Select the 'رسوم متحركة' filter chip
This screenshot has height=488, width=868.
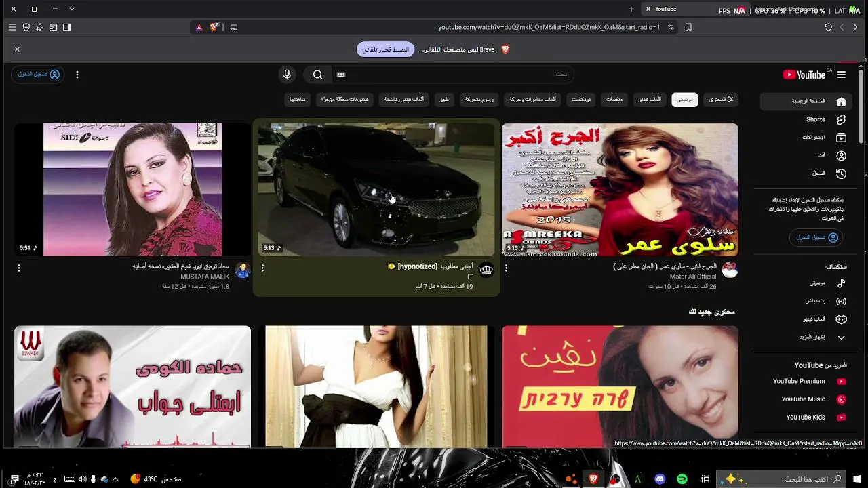click(479, 100)
